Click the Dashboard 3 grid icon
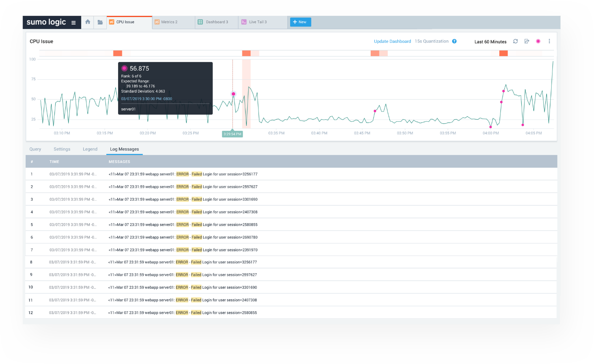 201,22
